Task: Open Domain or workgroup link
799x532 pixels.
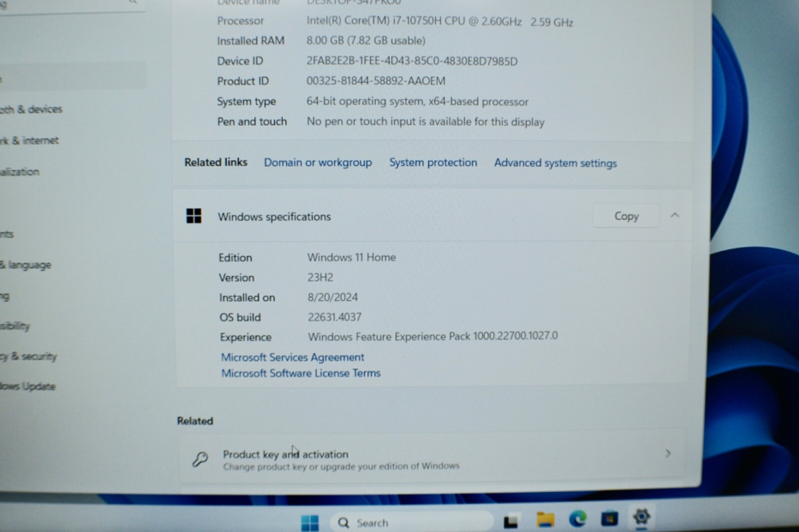Action: click(318, 163)
